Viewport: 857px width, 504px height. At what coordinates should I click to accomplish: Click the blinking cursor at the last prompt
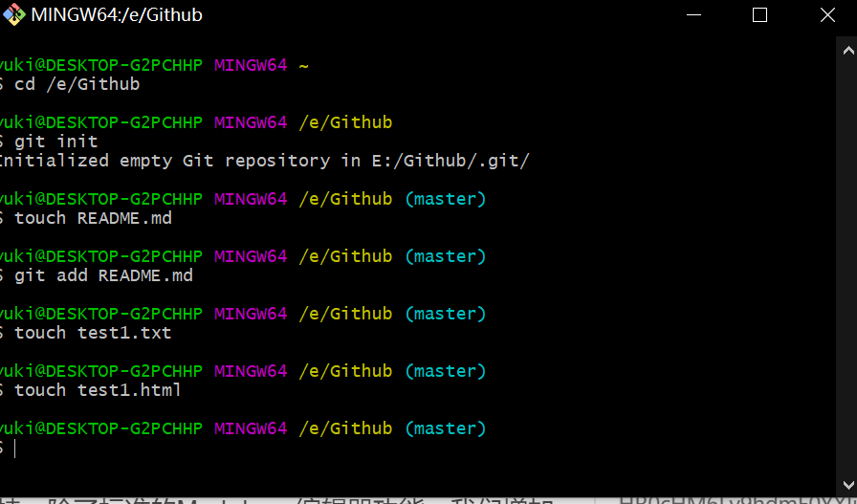pos(14,449)
